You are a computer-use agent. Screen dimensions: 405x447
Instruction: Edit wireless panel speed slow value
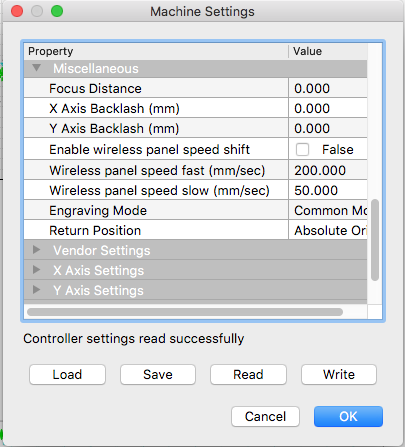pyautogui.click(x=328, y=190)
